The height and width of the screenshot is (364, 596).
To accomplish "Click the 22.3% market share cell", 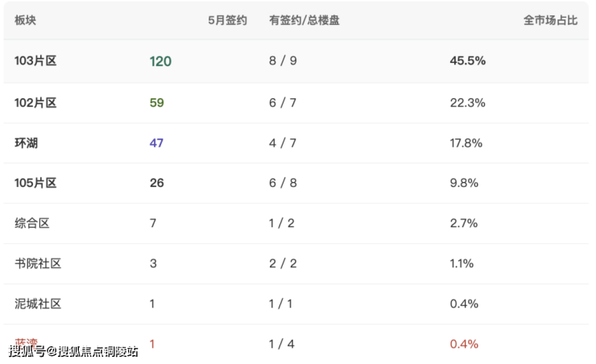I will [467, 102].
